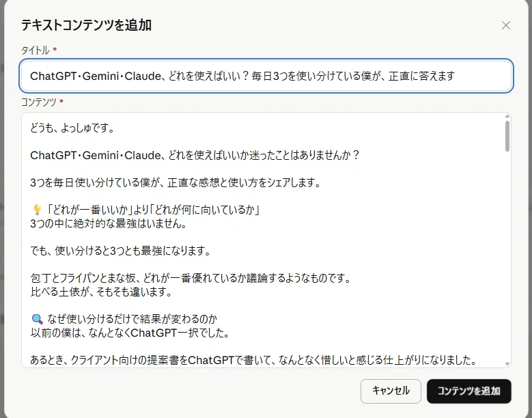Click the コンテンツ field label
This screenshot has height=418, width=532.
39,102
